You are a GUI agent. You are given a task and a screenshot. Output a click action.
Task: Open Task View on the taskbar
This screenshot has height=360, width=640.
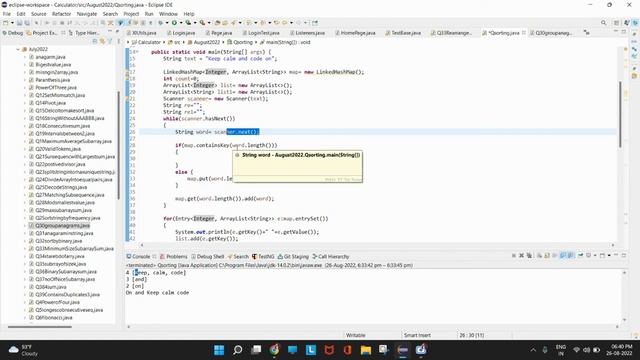tap(256, 350)
